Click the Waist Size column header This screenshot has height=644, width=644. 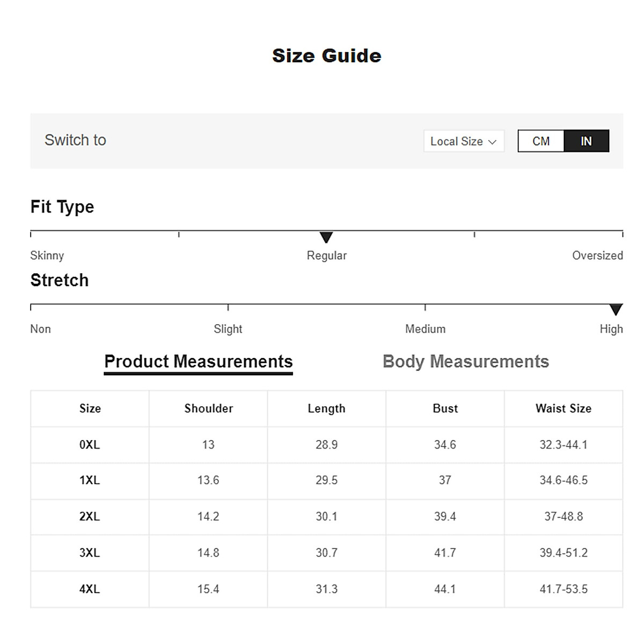click(x=563, y=408)
